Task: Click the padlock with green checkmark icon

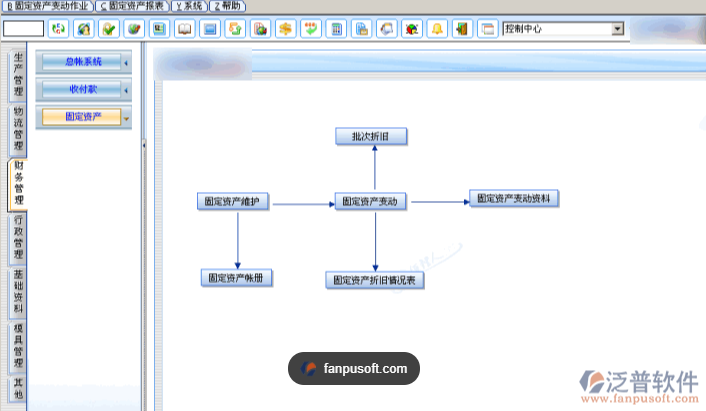Action: (x=109, y=29)
